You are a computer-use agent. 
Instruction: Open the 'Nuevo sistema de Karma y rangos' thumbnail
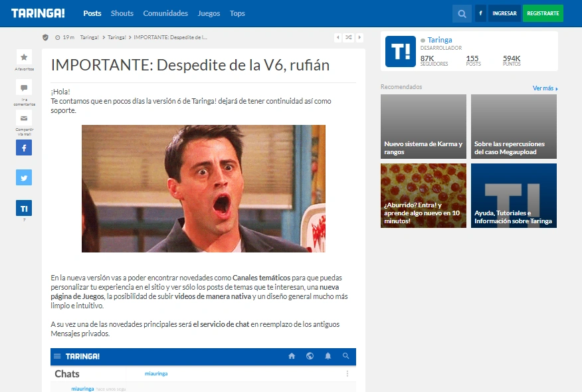[x=423, y=126]
